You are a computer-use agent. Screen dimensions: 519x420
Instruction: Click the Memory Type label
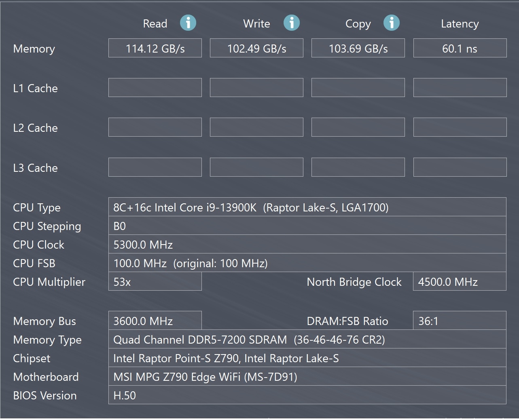(47, 340)
